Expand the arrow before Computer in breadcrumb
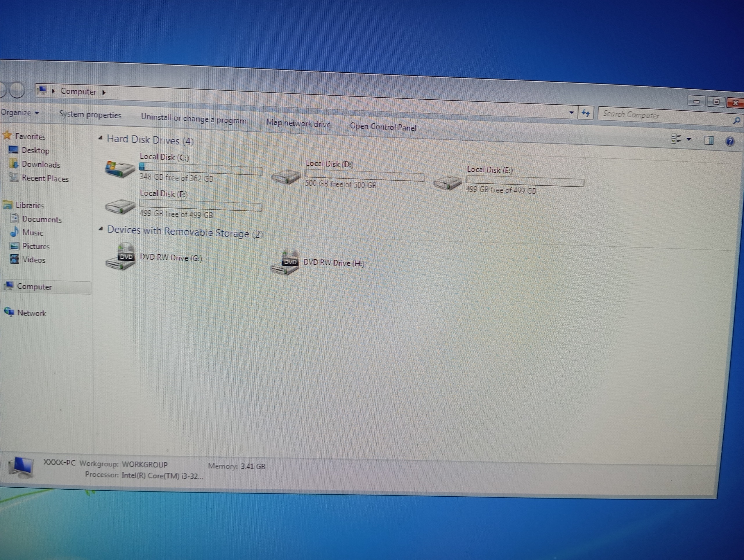Viewport: 744px width, 560px height. 53,91
